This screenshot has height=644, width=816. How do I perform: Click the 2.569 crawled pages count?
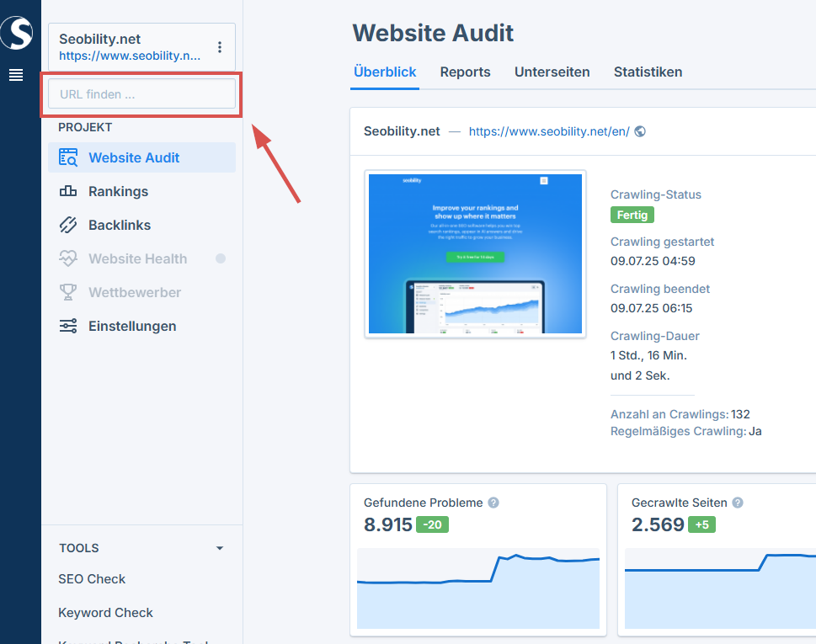tap(658, 524)
